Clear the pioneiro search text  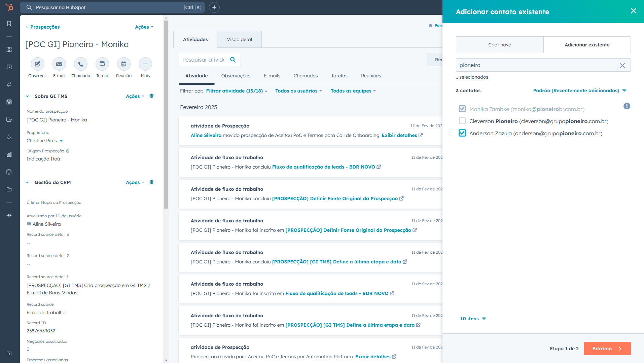pyautogui.click(x=622, y=66)
